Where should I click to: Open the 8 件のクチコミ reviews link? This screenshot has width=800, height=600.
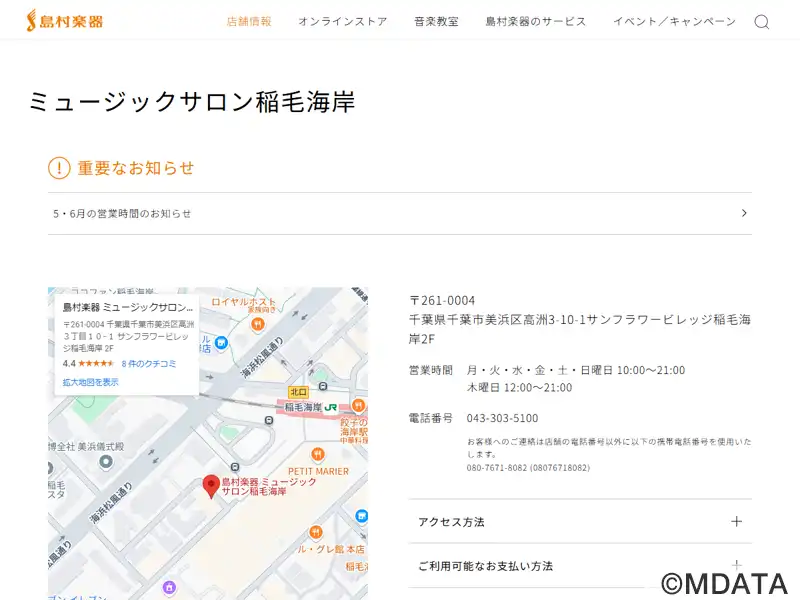coord(148,364)
